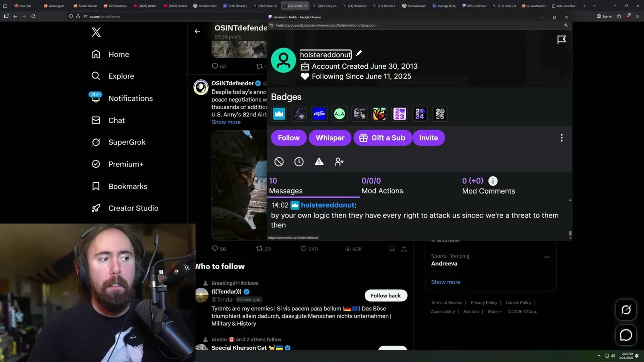
Task: Open Chat in X sidebar
Action: click(108, 120)
